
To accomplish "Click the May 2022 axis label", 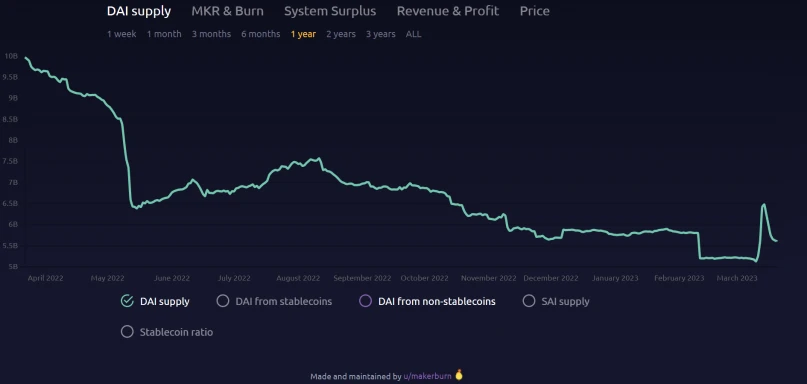I will point(108,278).
